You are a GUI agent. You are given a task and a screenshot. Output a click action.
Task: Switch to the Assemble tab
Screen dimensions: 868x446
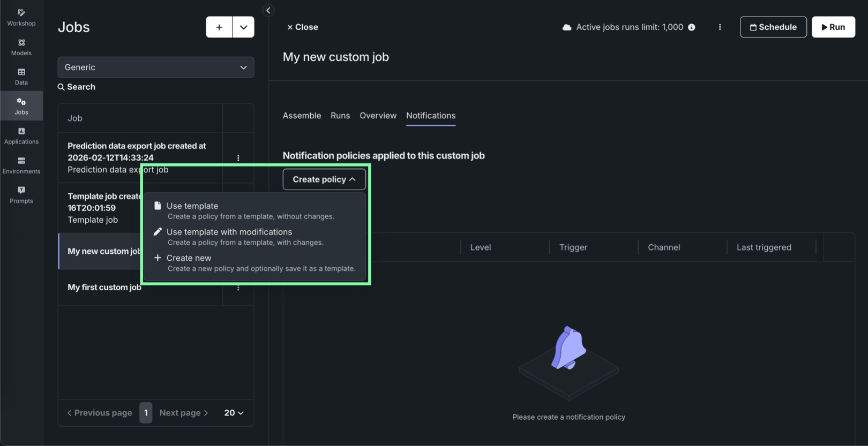302,116
